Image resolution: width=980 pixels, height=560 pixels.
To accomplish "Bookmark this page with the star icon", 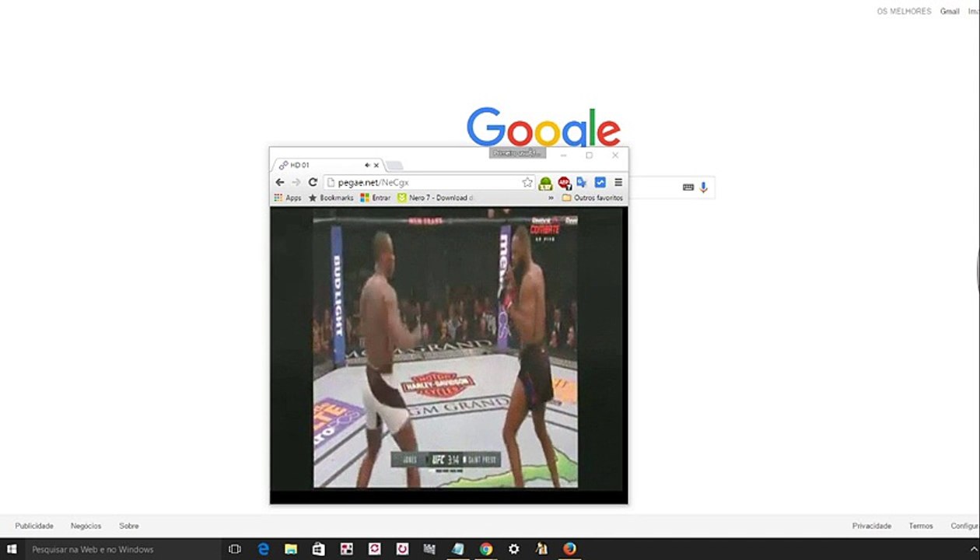I will point(527,182).
